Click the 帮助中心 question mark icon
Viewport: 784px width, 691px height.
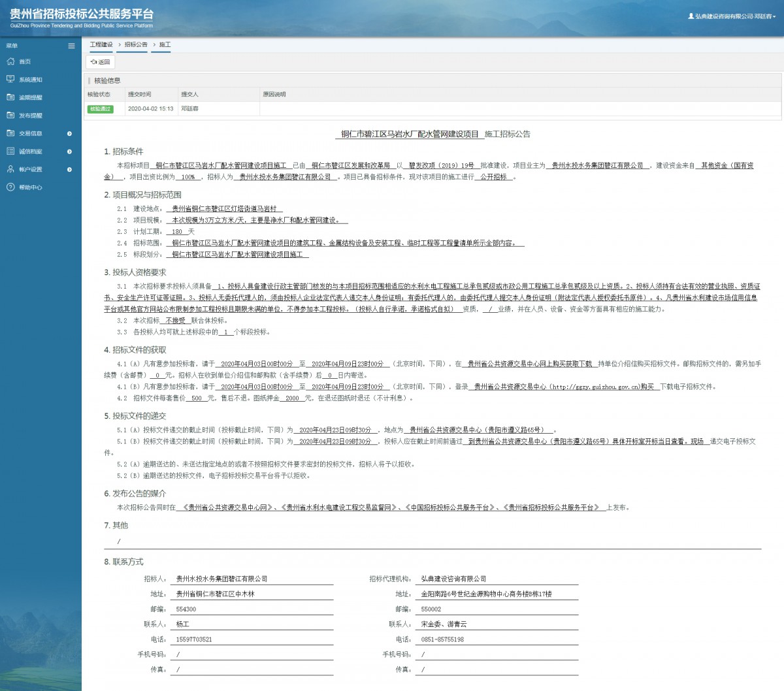click(x=10, y=187)
